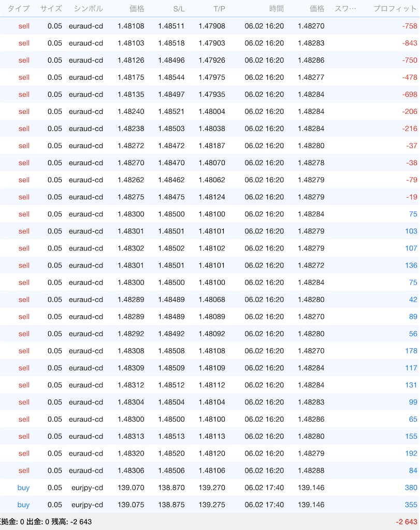Click the stop loss value 1.48472
The height and width of the screenshot is (530, 420).
click(171, 145)
